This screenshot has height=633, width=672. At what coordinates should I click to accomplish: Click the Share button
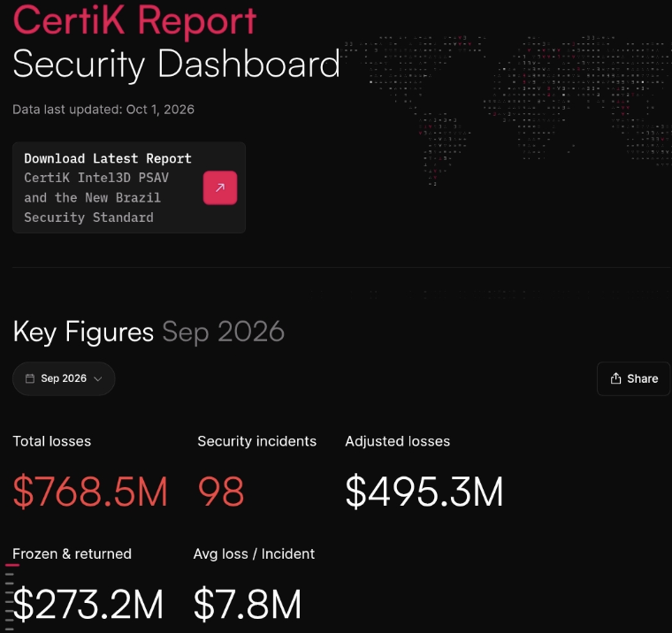tap(633, 378)
